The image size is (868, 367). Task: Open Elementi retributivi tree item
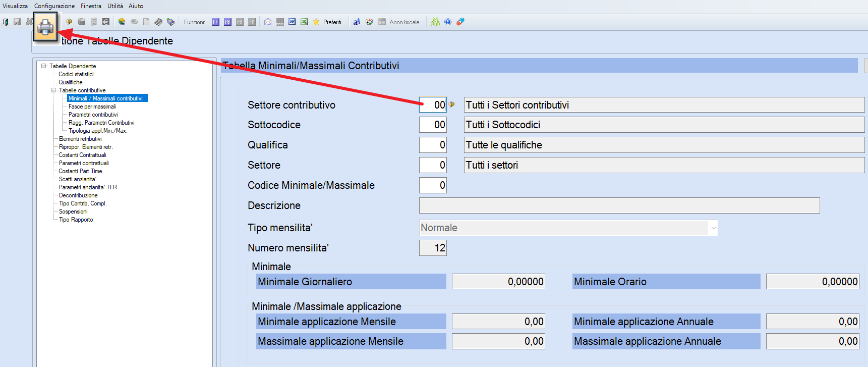[80, 139]
